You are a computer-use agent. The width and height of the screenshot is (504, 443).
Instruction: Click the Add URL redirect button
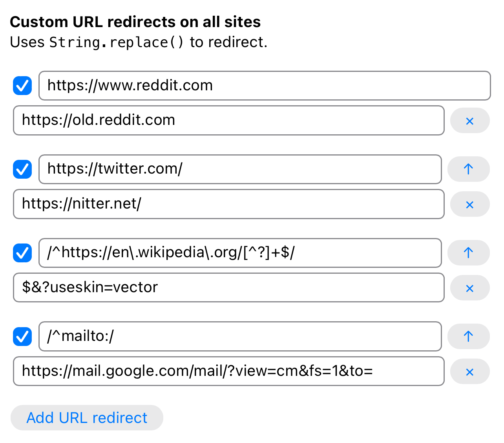click(x=87, y=418)
